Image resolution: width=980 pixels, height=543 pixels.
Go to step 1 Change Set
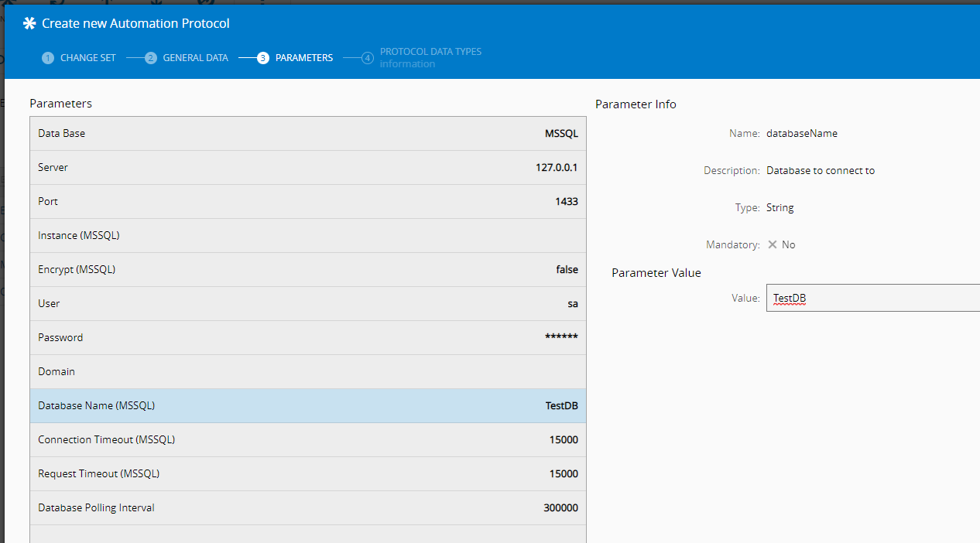tap(79, 58)
